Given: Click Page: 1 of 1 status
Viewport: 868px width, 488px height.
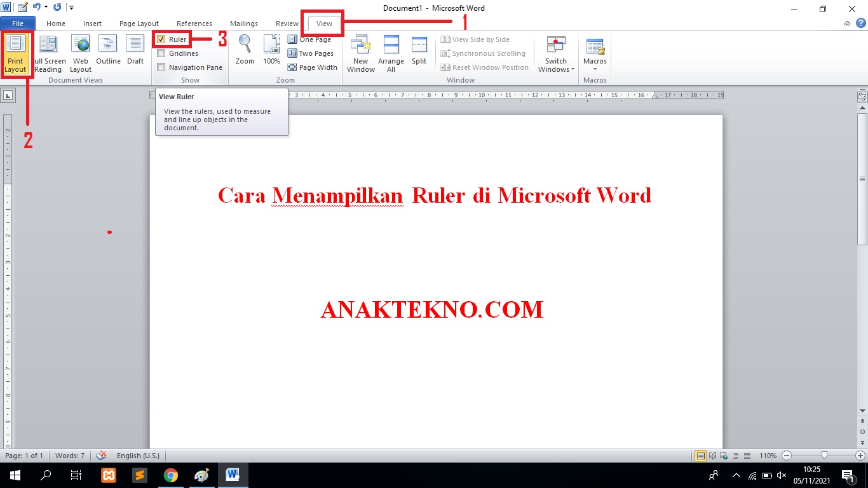Looking at the screenshot, I should (24, 456).
